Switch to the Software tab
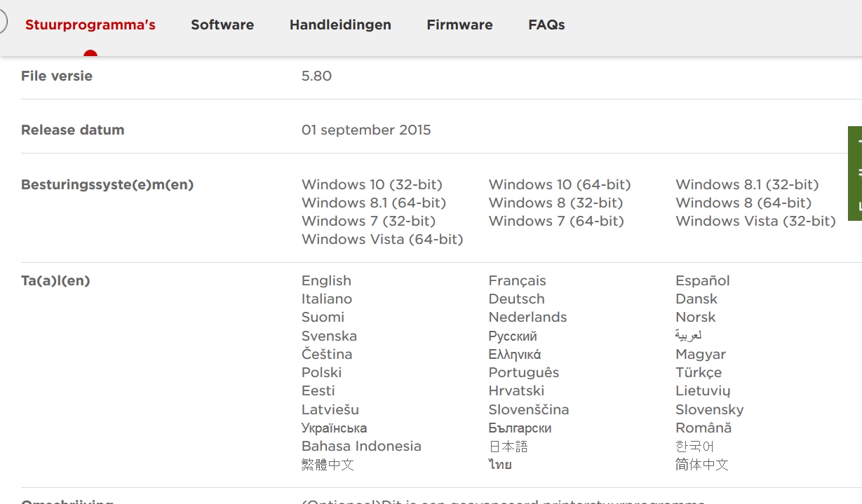 222,25
